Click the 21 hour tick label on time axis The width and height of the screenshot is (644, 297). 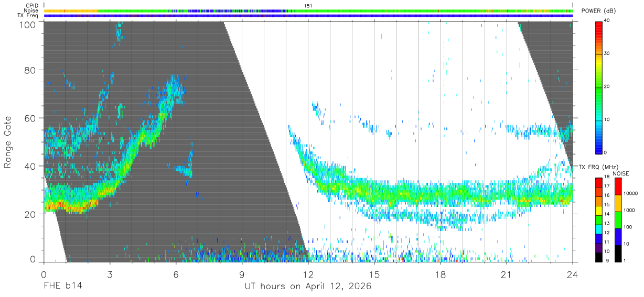click(x=506, y=274)
